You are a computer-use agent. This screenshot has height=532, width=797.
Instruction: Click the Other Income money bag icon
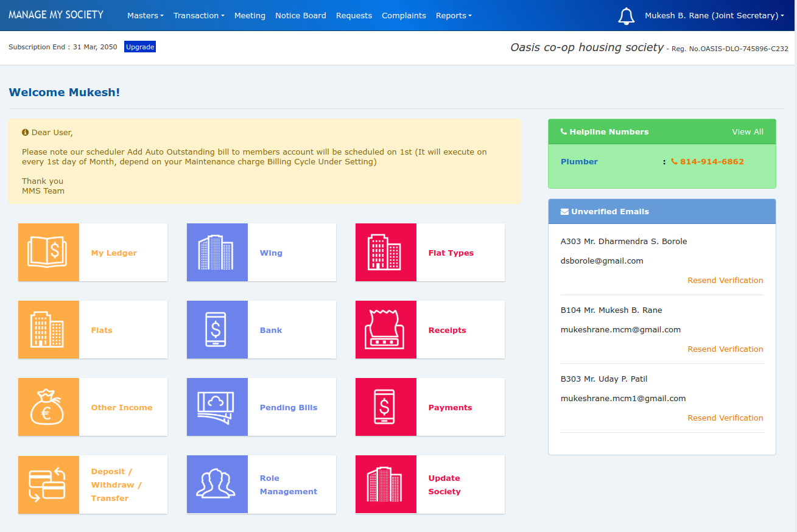click(49, 407)
